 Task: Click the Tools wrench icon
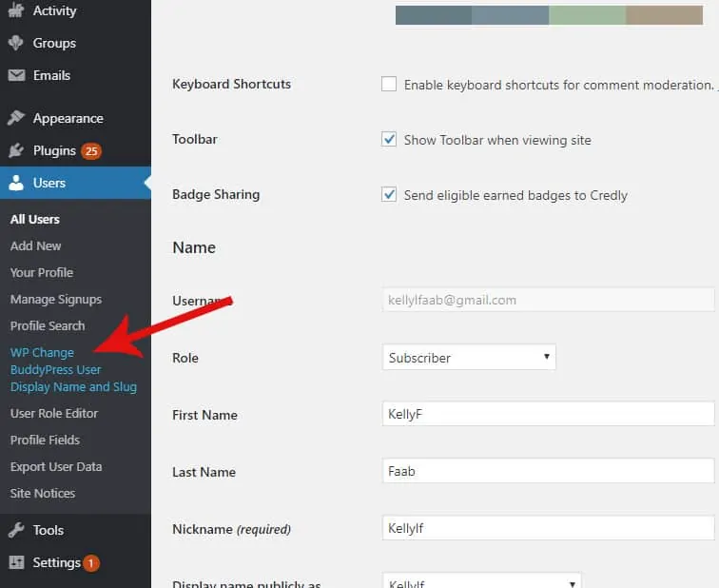[16, 530]
